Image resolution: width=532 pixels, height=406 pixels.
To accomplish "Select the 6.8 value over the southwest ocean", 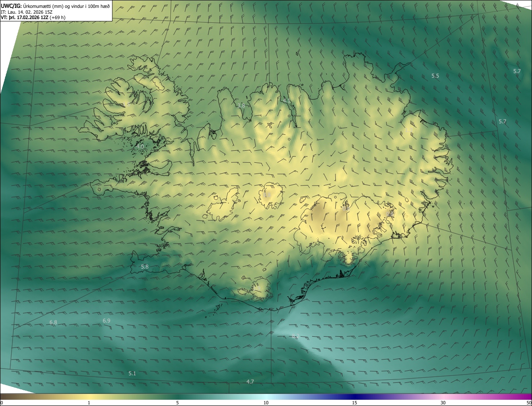I will 53,323.
